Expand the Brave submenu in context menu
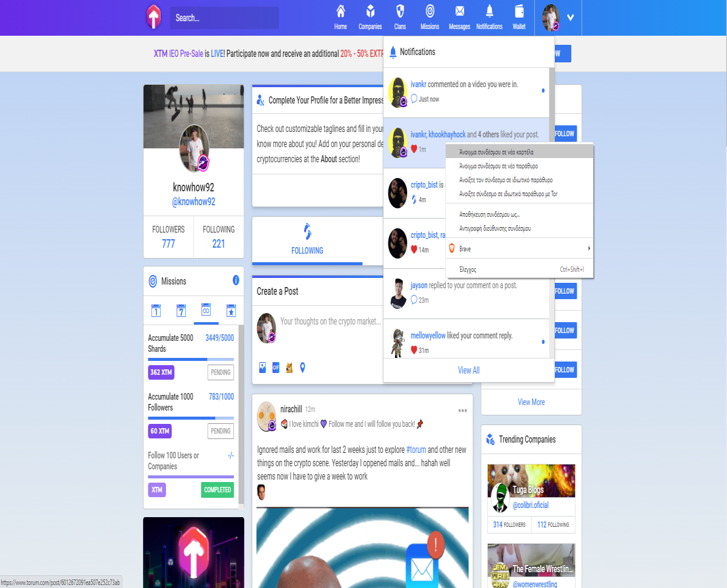 [x=519, y=249]
